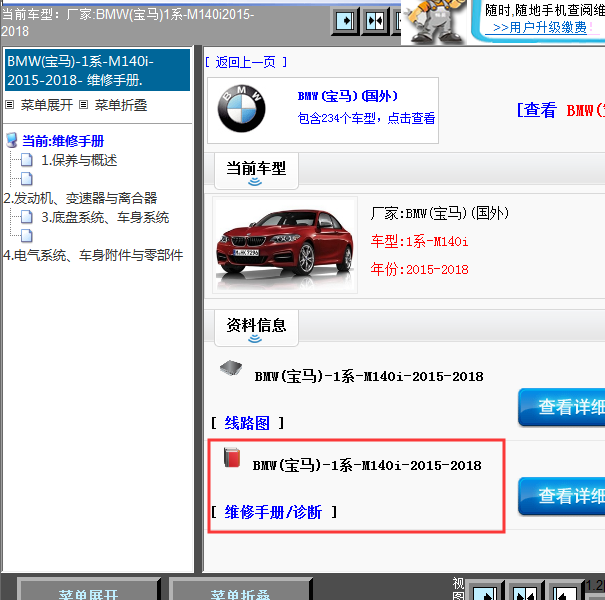Select the 当前车型 tab
Screen dimensions: 605x600
coord(256,171)
